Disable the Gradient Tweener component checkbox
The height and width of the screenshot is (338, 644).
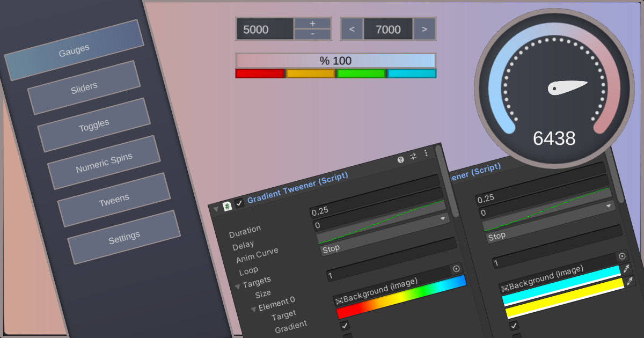tap(239, 202)
